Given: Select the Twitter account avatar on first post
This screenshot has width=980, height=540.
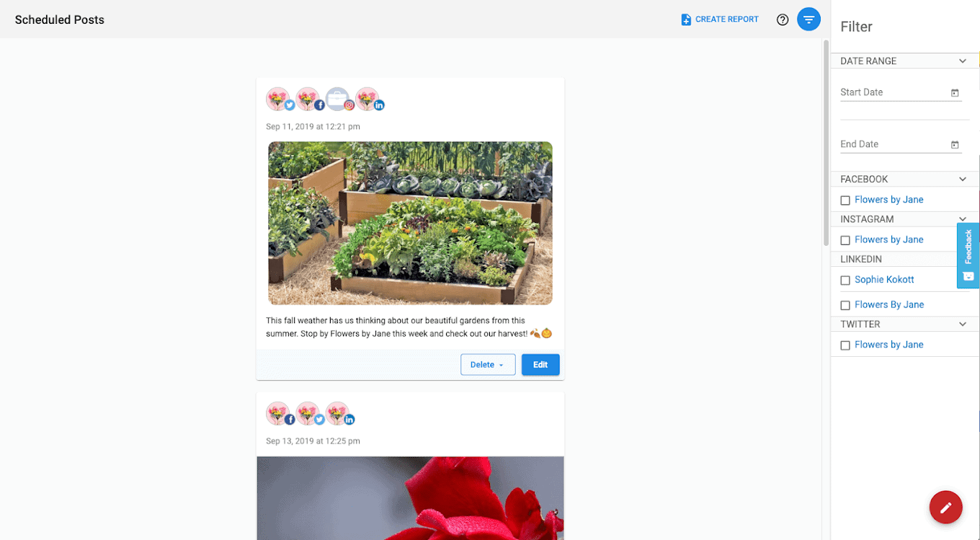Looking at the screenshot, I should tap(280, 99).
